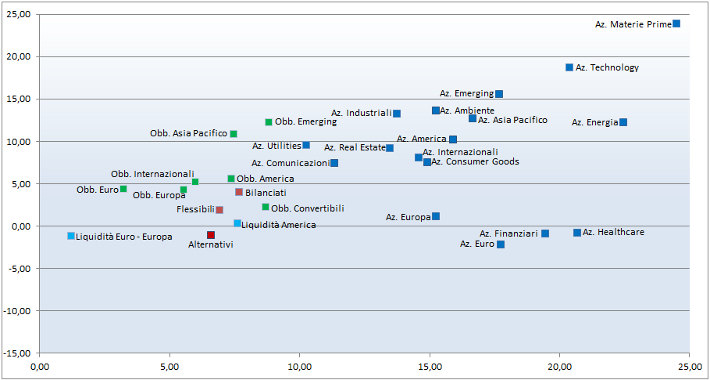This screenshot has width=710, height=380.
Task: Select the Az. Utilities data point
Action: (306, 145)
